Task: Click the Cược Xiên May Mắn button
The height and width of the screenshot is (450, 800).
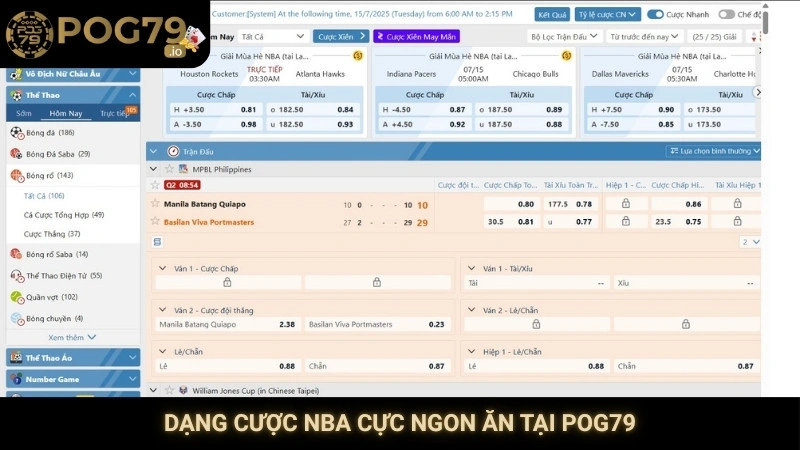Action: click(x=417, y=37)
